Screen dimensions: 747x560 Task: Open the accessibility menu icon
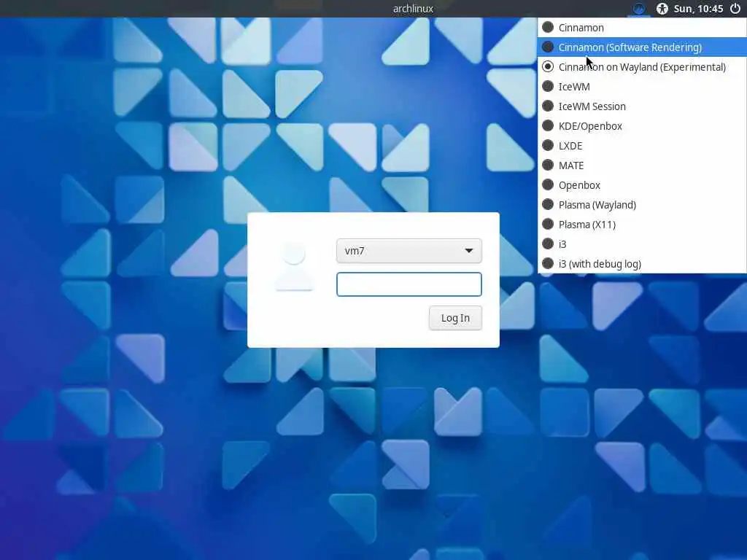[662, 9]
